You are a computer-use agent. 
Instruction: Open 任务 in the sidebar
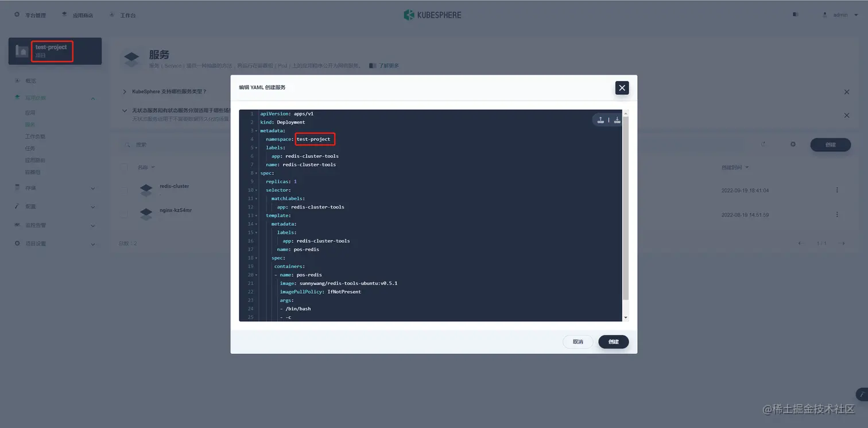(30, 148)
